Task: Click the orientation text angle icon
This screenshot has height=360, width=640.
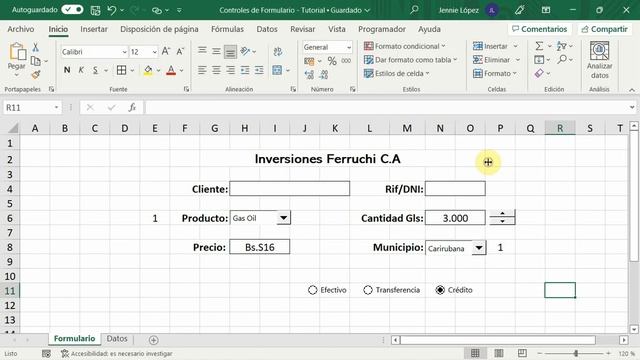Action: 245,51
